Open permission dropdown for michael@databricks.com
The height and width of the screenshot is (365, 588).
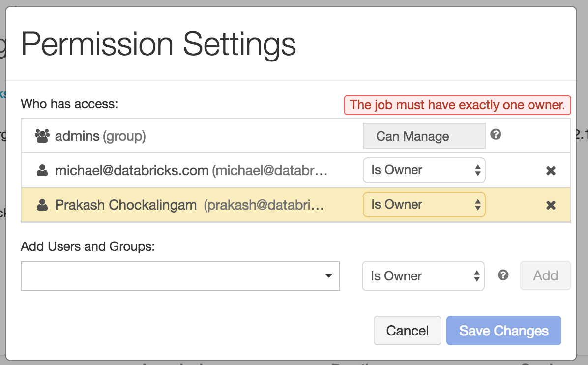(x=424, y=170)
